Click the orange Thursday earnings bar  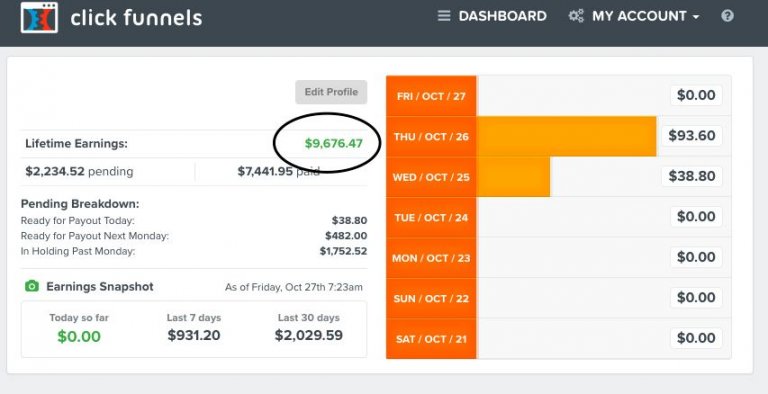click(566, 137)
